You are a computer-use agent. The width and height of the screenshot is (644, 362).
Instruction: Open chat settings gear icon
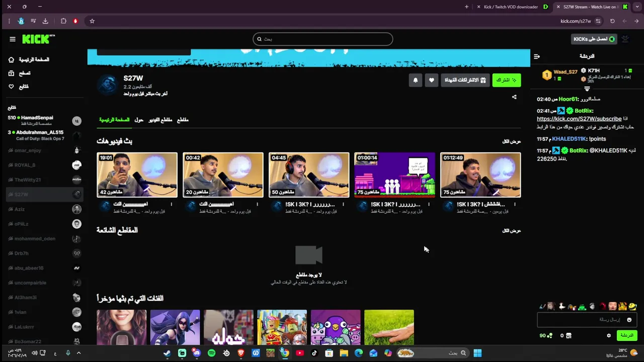(x=609, y=335)
